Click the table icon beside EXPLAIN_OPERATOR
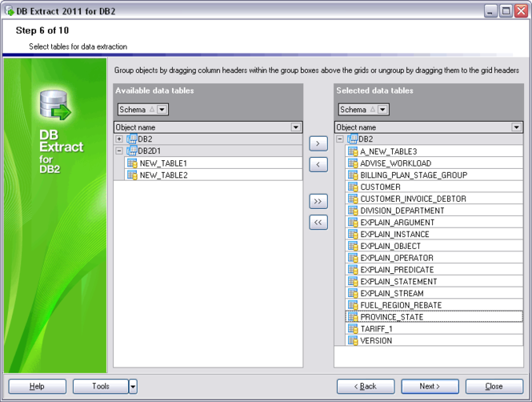Viewport: 532px width, 402px height. tap(353, 258)
